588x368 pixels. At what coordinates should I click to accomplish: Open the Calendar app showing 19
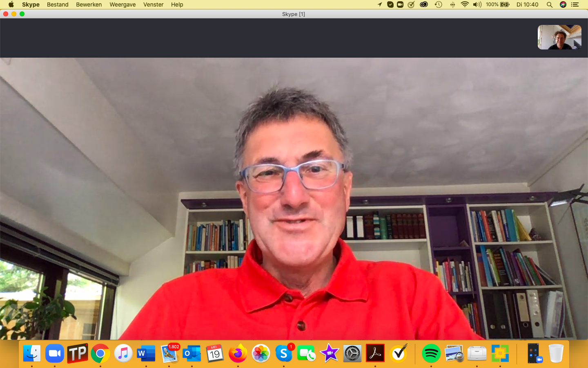tap(215, 353)
